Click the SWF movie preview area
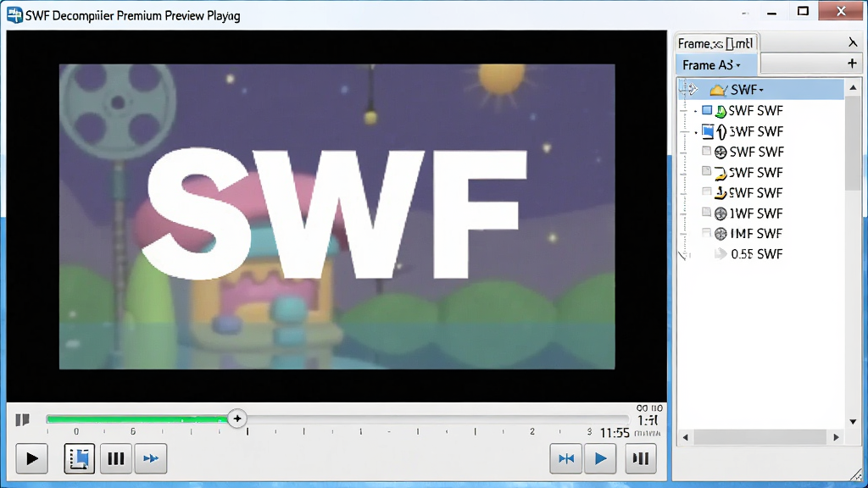 (337, 216)
